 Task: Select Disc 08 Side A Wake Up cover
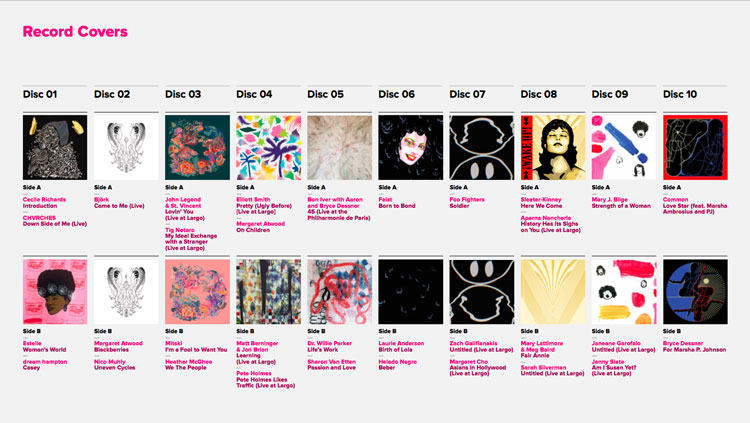click(553, 147)
